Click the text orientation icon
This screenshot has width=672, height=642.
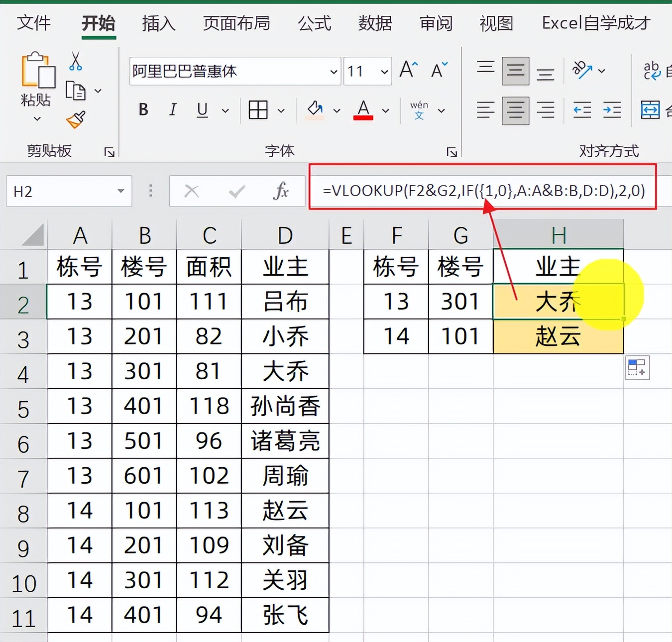point(582,70)
